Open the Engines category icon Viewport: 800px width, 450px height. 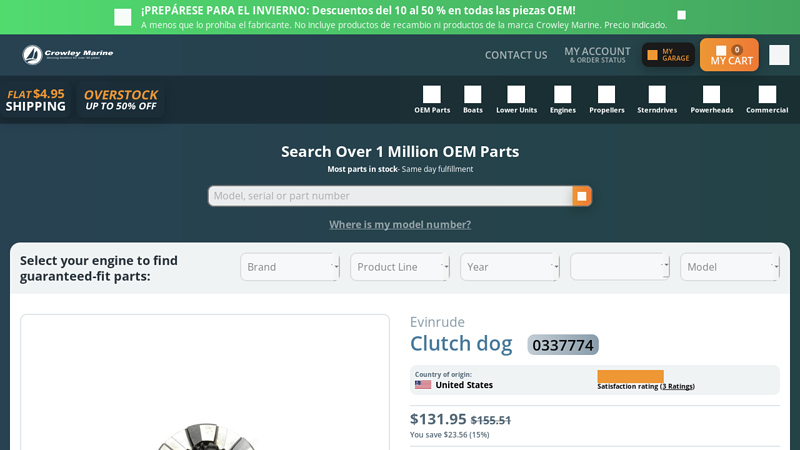pos(562,94)
